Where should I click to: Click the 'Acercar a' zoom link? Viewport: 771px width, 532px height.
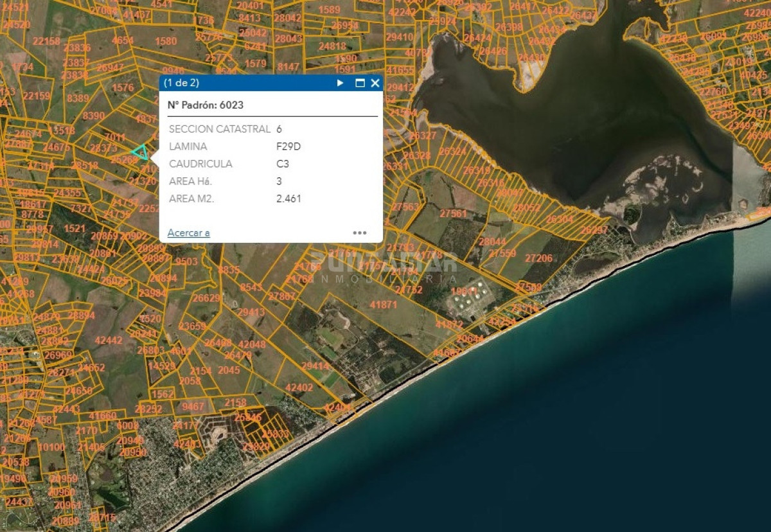click(189, 233)
